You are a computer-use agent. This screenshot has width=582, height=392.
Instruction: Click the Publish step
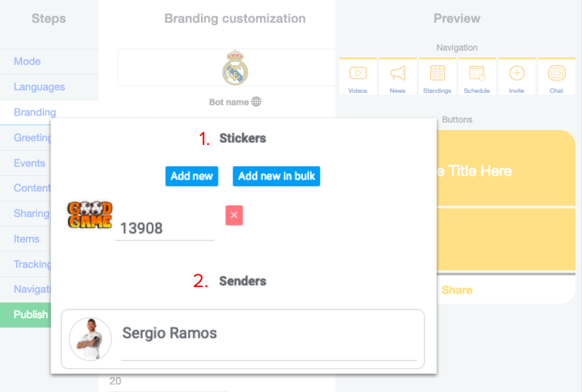[31, 314]
